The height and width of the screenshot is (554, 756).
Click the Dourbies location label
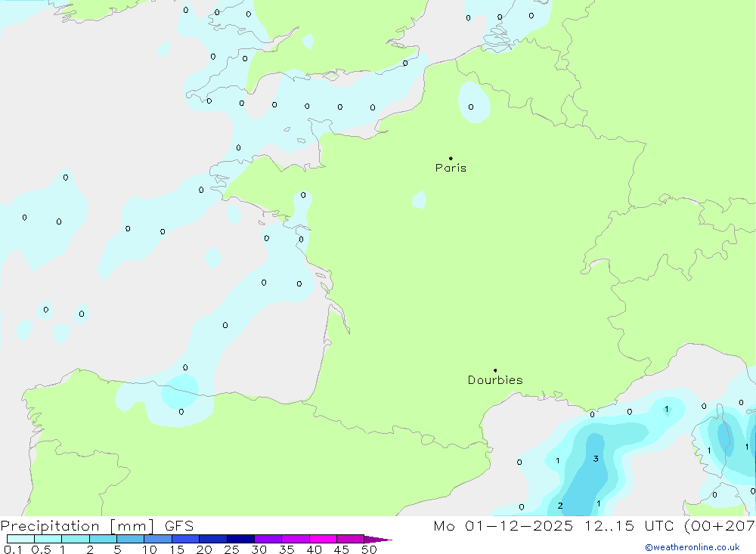495,380
